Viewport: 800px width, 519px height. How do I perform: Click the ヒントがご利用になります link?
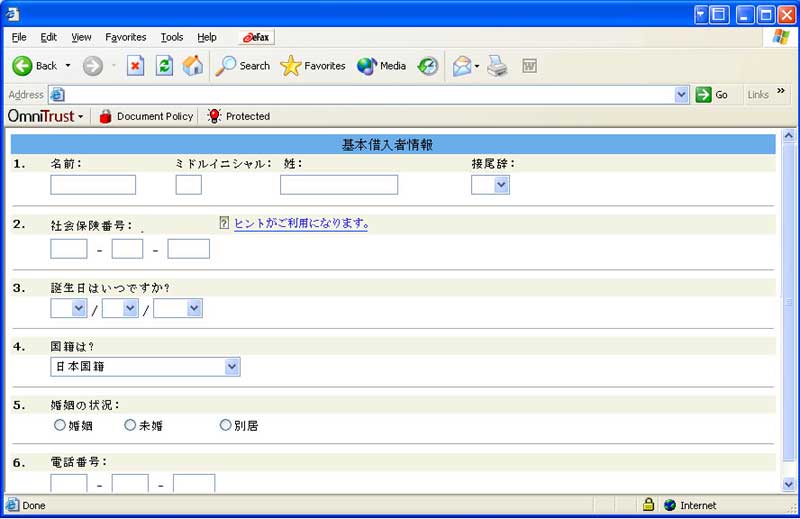click(301, 224)
